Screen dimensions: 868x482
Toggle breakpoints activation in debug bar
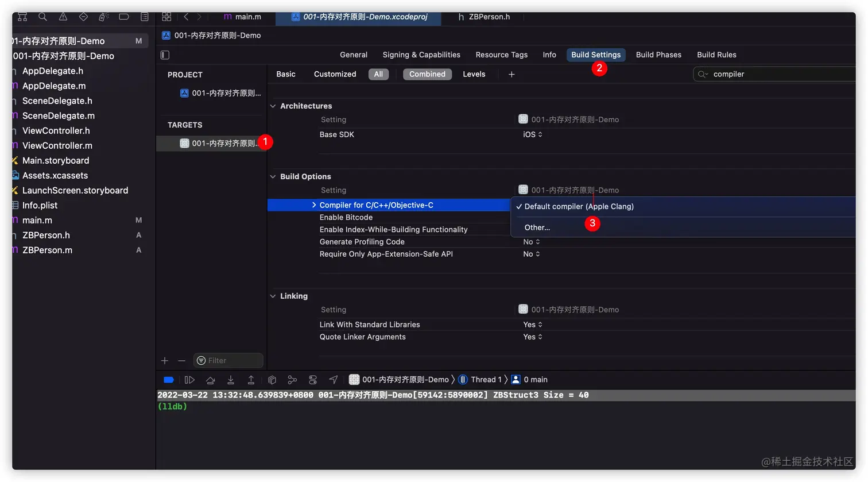pyautogui.click(x=169, y=380)
